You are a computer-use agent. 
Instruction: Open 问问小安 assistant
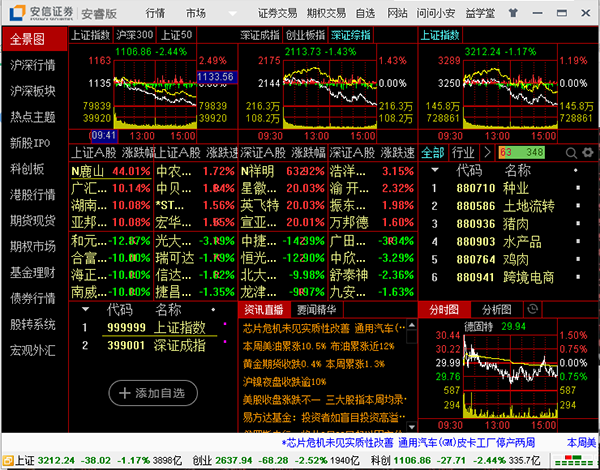[436, 13]
